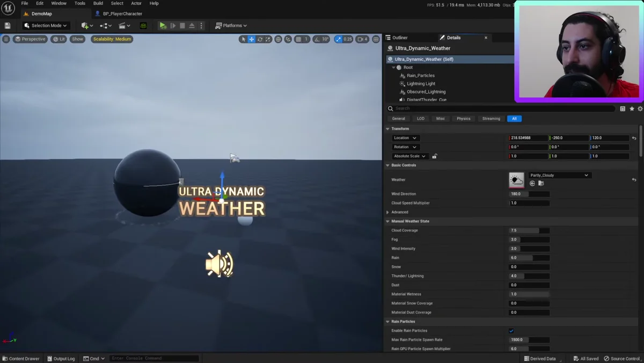Select the Streaming filter button
The width and height of the screenshot is (644, 363).
point(491,119)
